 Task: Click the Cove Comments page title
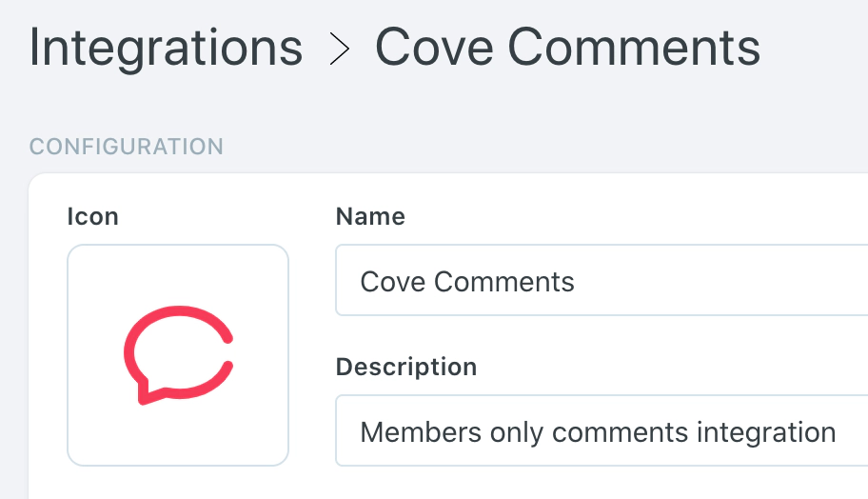click(567, 48)
